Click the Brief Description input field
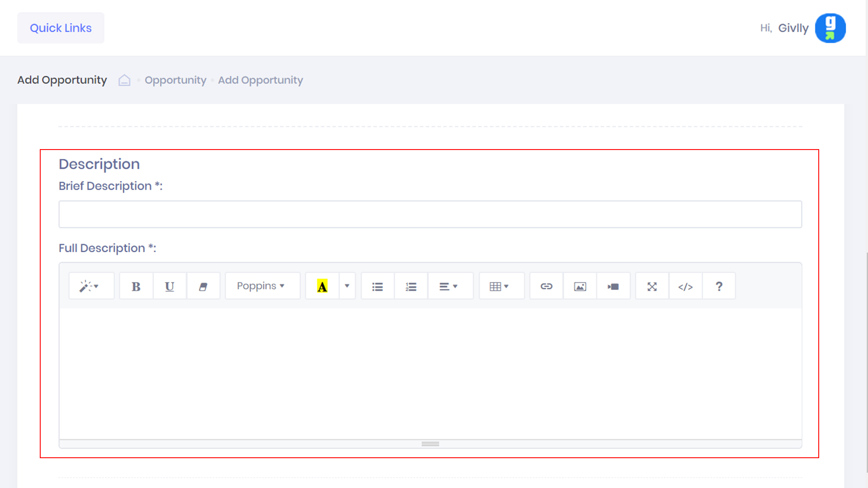This screenshot has width=868, height=488. pyautogui.click(x=430, y=215)
